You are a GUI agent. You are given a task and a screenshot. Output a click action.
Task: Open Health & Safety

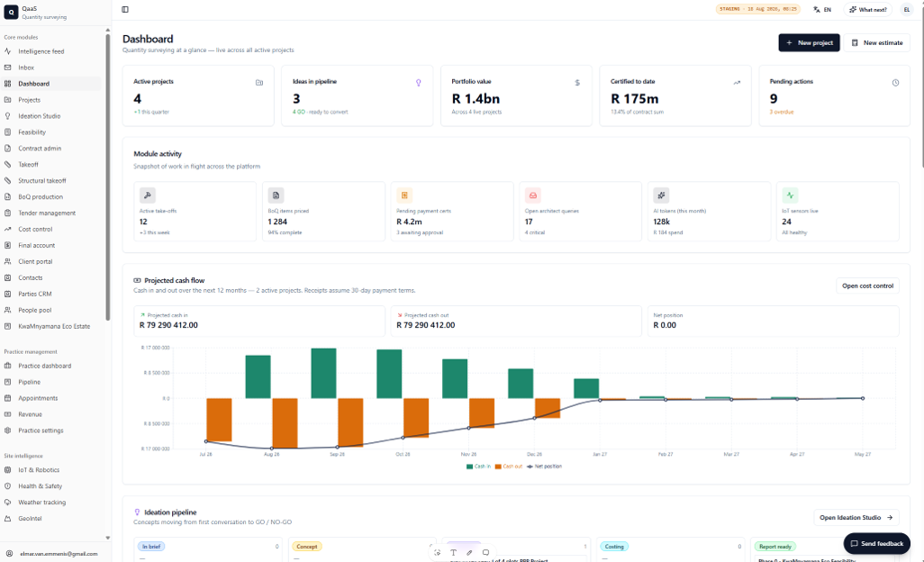(x=52, y=486)
